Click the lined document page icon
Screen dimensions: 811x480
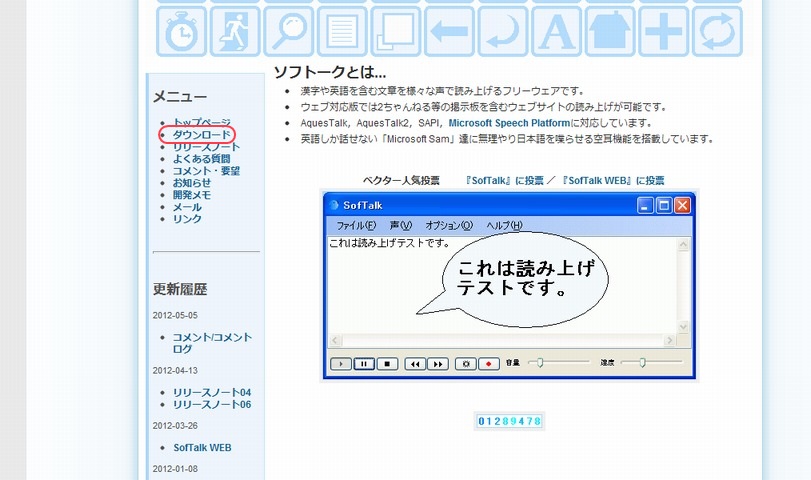point(343,31)
